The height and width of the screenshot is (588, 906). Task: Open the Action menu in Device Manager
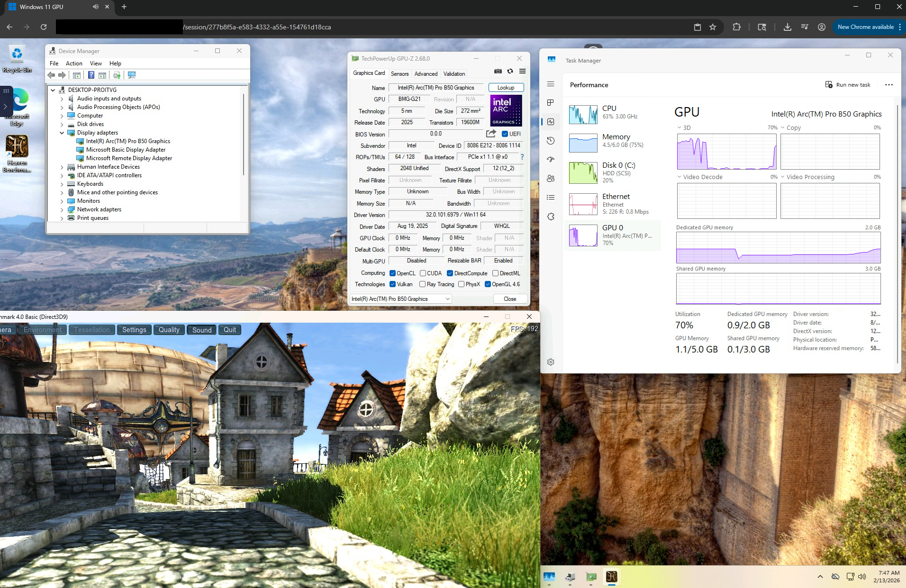coord(74,63)
